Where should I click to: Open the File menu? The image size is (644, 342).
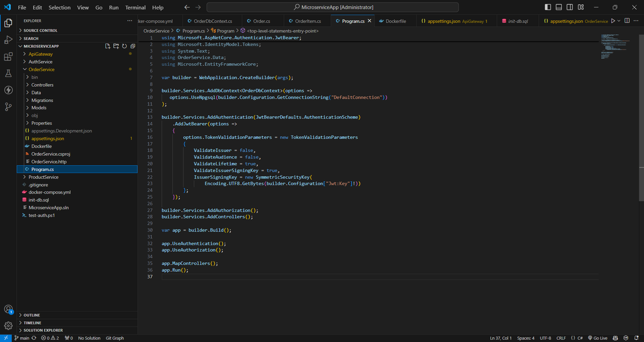[x=21, y=8]
